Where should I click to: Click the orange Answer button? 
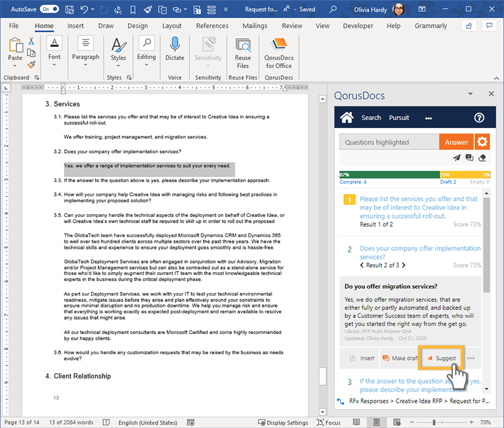click(x=456, y=142)
